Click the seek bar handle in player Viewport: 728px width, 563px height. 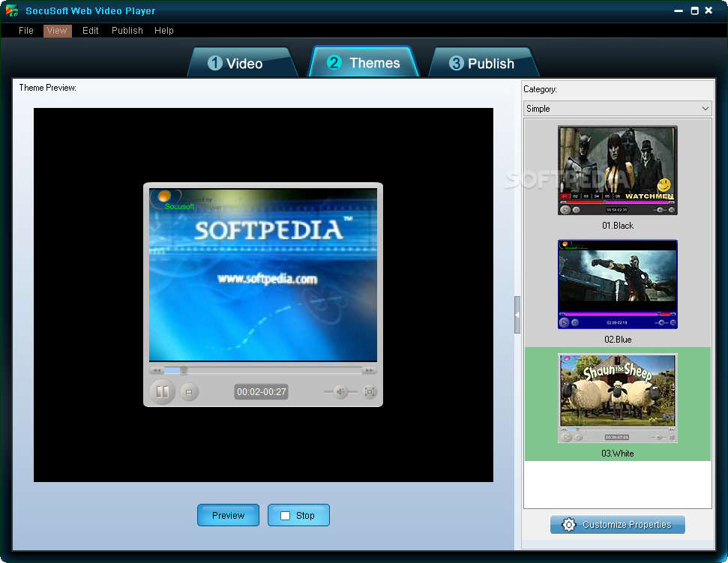[x=184, y=370]
